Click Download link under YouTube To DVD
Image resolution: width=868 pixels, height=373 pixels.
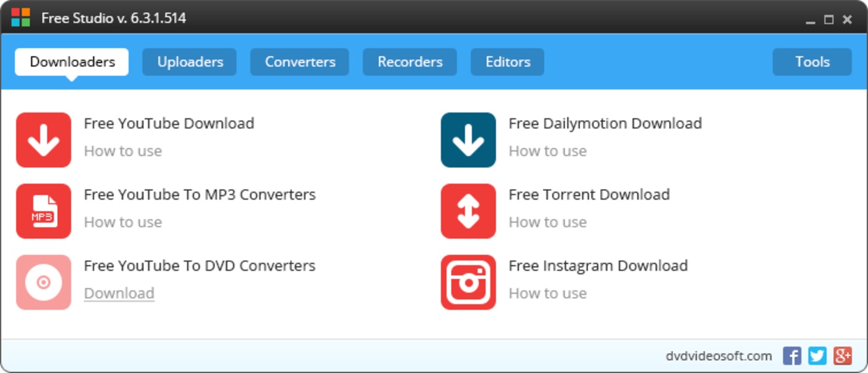click(119, 293)
